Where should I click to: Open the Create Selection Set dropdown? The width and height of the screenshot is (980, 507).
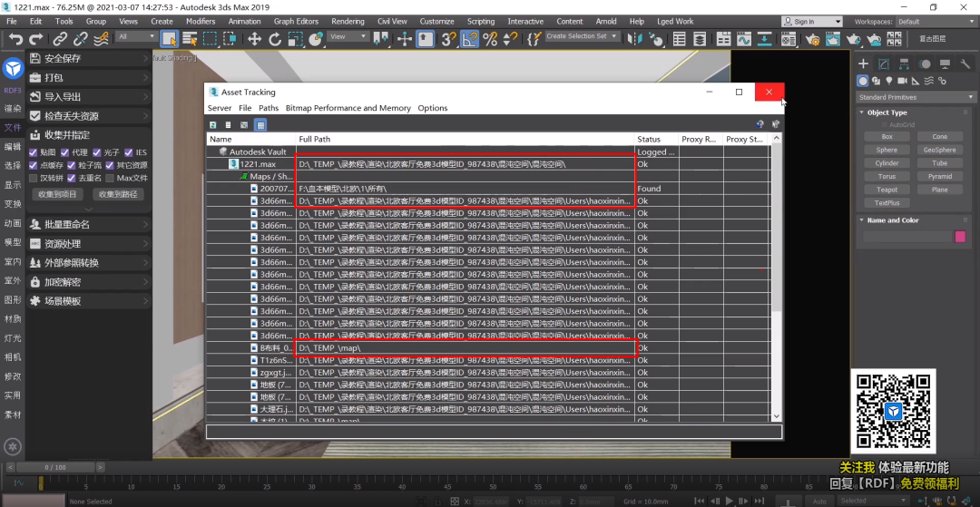click(582, 36)
